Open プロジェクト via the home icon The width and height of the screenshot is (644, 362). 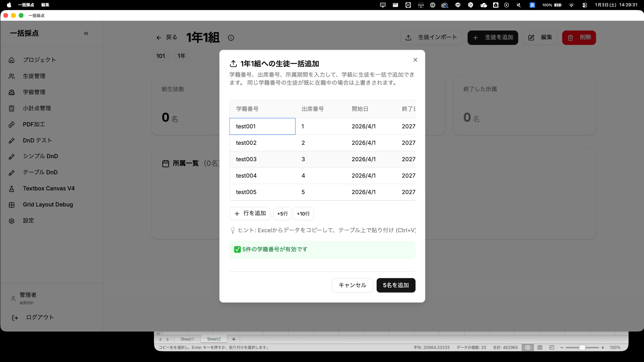pos(12,60)
